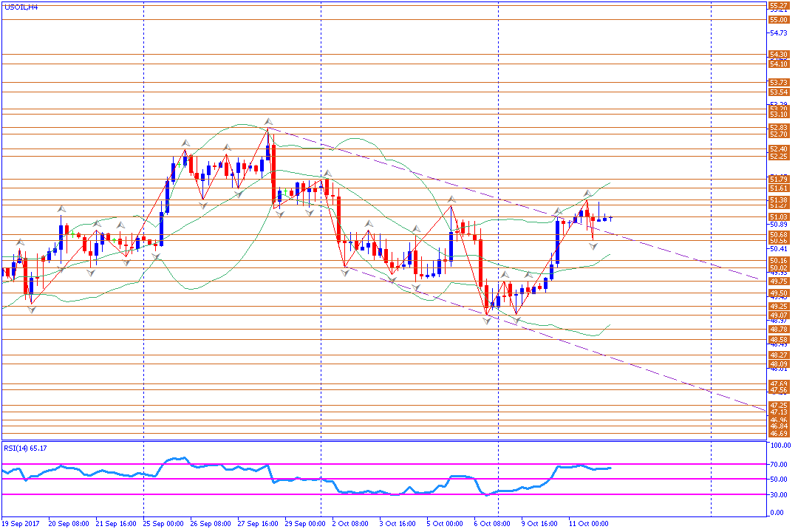The width and height of the screenshot is (798, 532).
Task: Click the 51.03 price level label
Action: tap(779, 217)
